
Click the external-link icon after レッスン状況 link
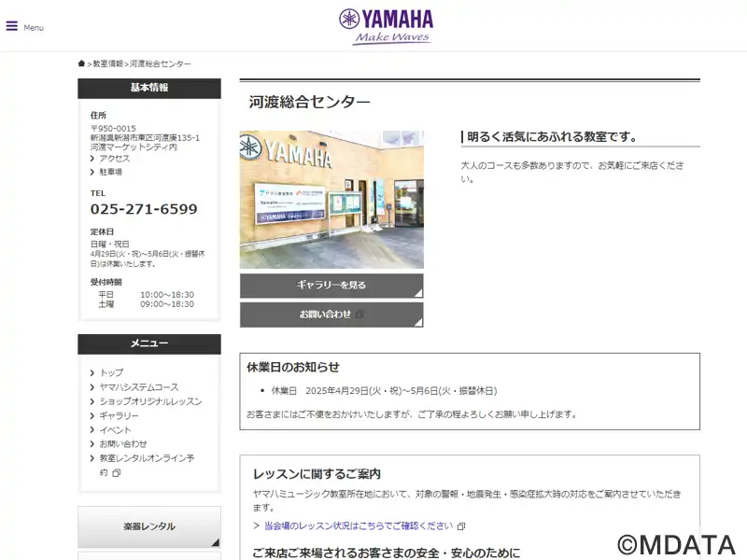tap(460, 526)
